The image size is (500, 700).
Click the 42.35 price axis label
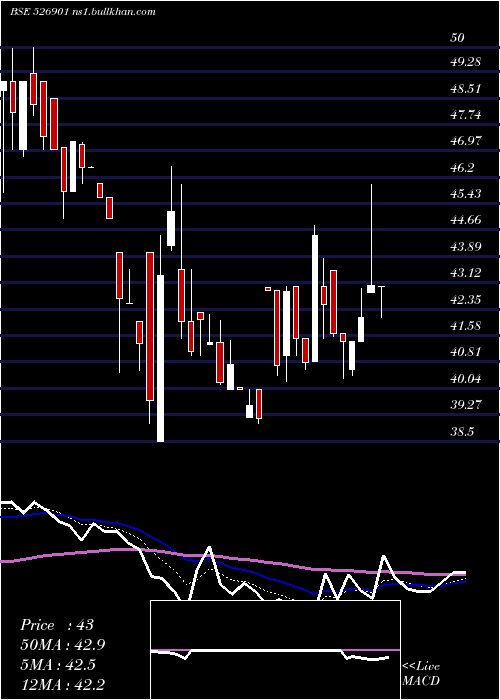pyautogui.click(x=466, y=300)
